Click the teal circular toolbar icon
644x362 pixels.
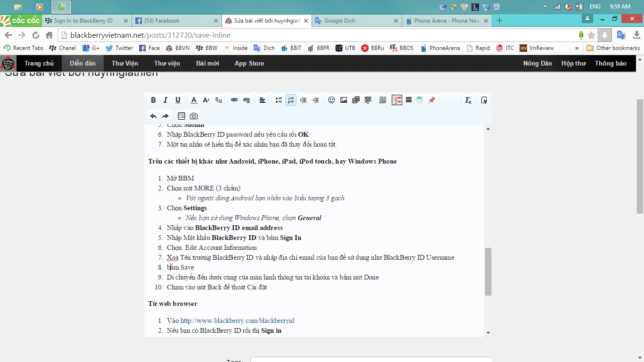pos(420,100)
